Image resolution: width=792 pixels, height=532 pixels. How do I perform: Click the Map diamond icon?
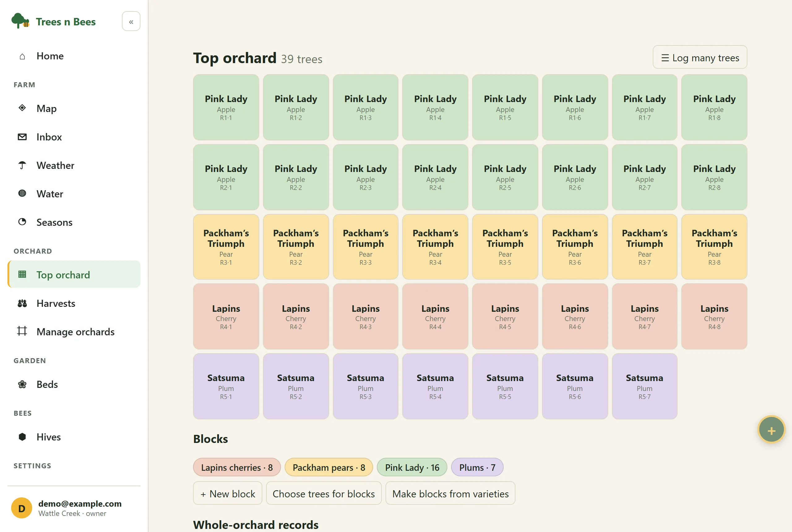pos(22,108)
